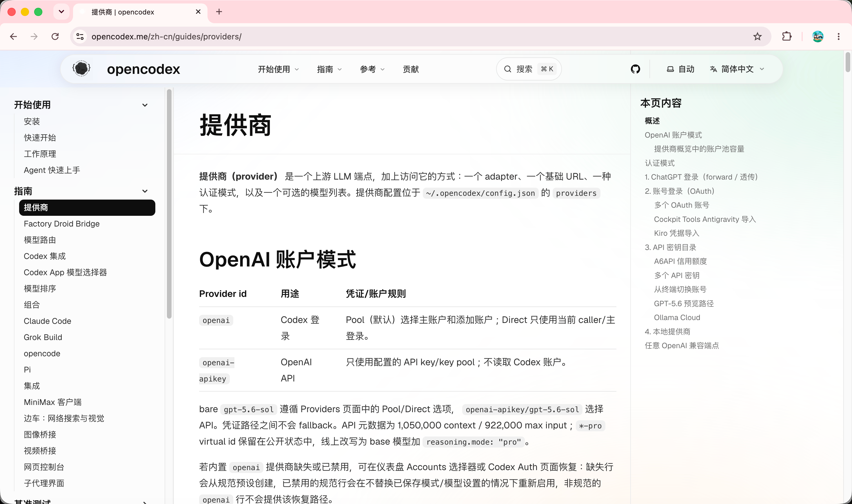Click the search magnifier icon
852x504 pixels.
pyautogui.click(x=507, y=69)
